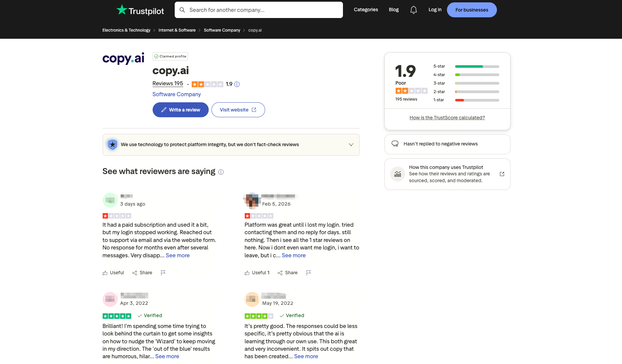Screen dimensions: 622x364
Task: Open the info icon beside 'See what reviewers are saying'
Action: coord(221,172)
